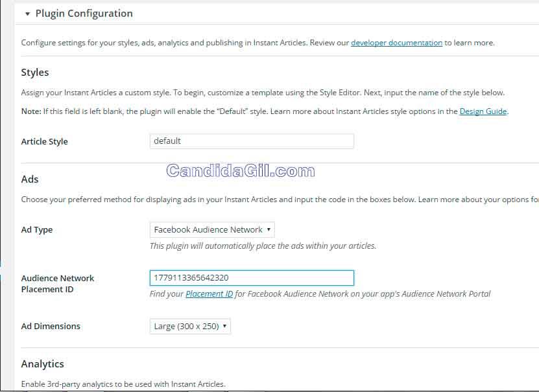Screen dimensions: 539x392
Task: Click the Enable 3rd-party analytics description
Action: 123,384
